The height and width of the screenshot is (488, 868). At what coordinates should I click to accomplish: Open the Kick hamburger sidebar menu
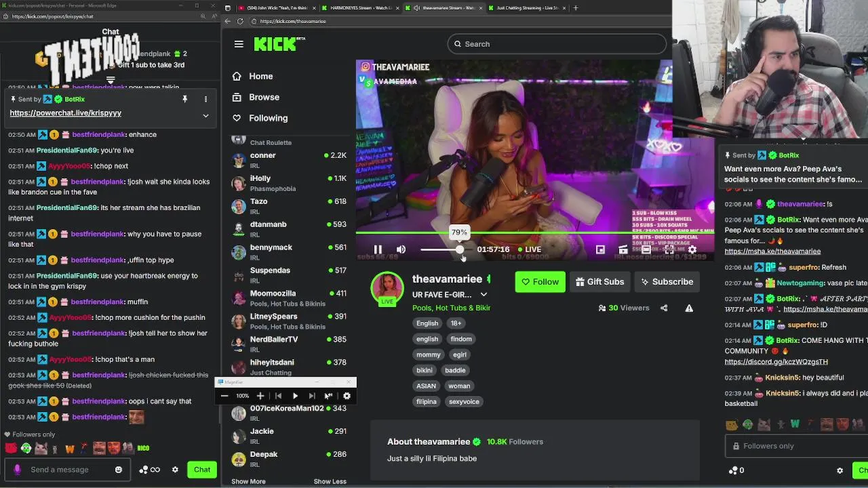click(x=239, y=44)
